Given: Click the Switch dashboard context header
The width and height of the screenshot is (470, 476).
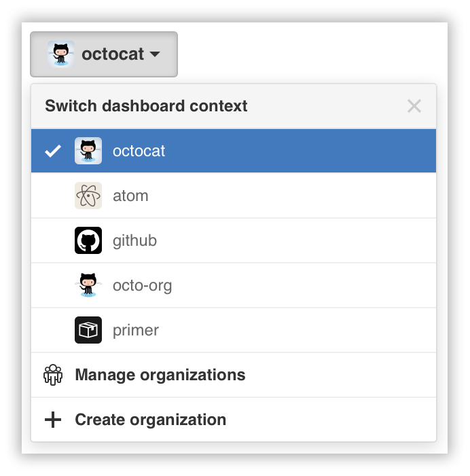Looking at the screenshot, I should pyautogui.click(x=146, y=106).
